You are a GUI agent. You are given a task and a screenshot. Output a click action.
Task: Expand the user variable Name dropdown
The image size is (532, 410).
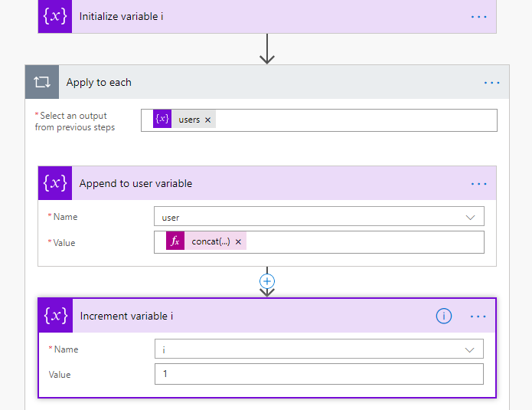470,217
